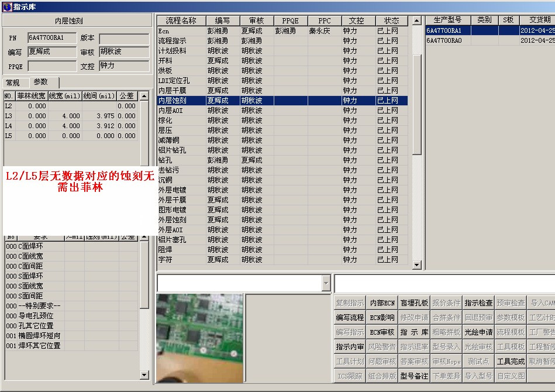
Task: Click the L3 row in line-width table
Action: [70, 116]
